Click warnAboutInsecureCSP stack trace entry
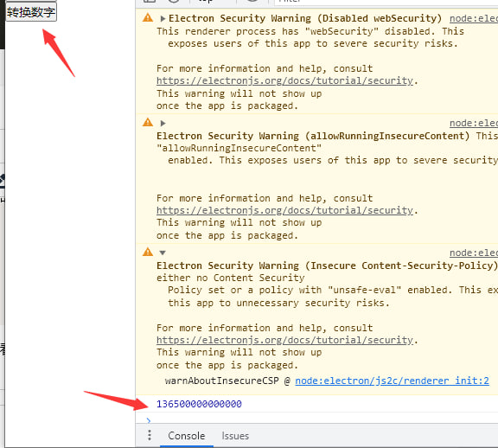Viewport: 498px width, 448px height. click(221, 381)
